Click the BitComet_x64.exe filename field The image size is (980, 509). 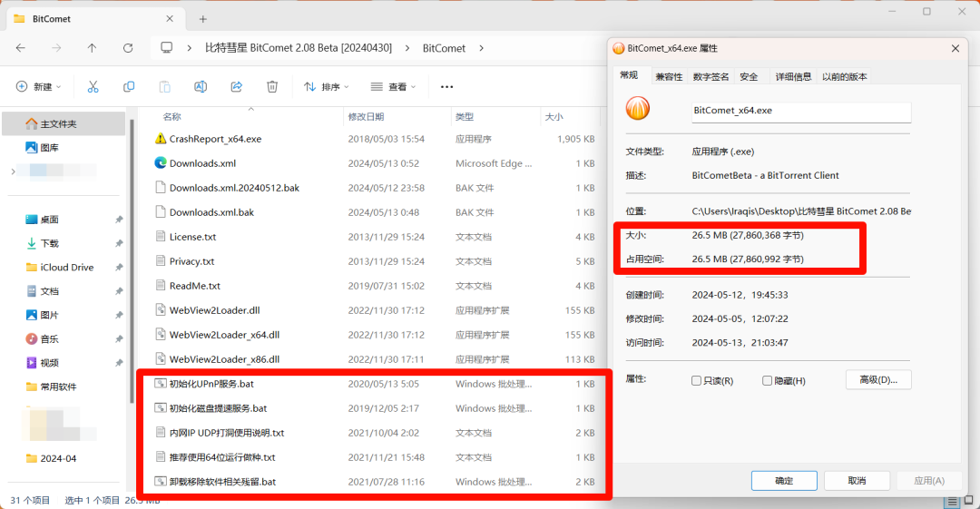801,112
